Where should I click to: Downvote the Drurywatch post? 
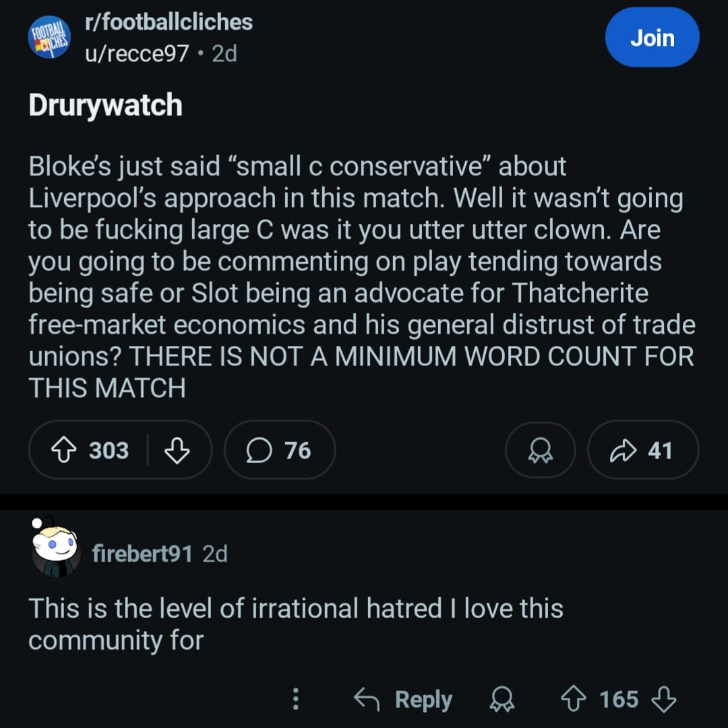pos(177,450)
